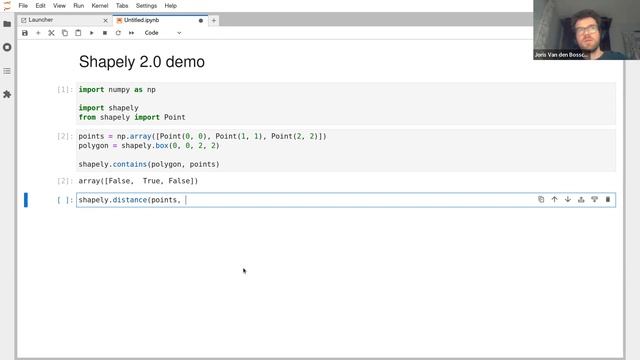Insert a cell above the active cell

(x=581, y=199)
